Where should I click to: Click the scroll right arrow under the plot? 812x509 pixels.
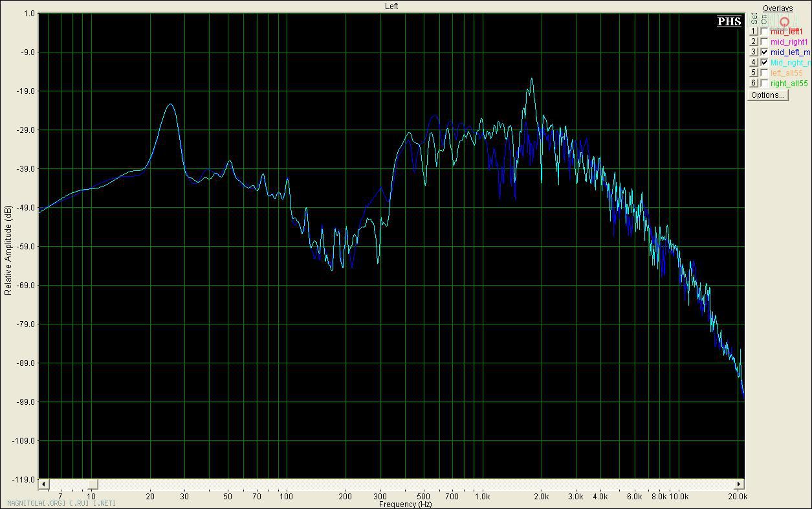pyautogui.click(x=739, y=484)
